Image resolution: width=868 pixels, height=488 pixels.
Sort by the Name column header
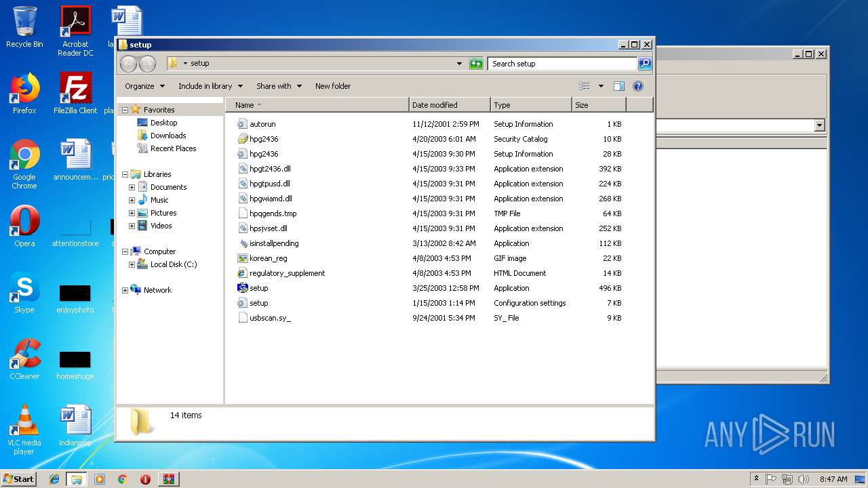[317, 105]
